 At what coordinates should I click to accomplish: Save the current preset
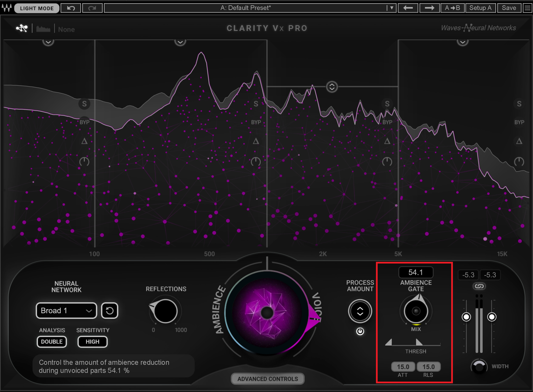(x=509, y=8)
